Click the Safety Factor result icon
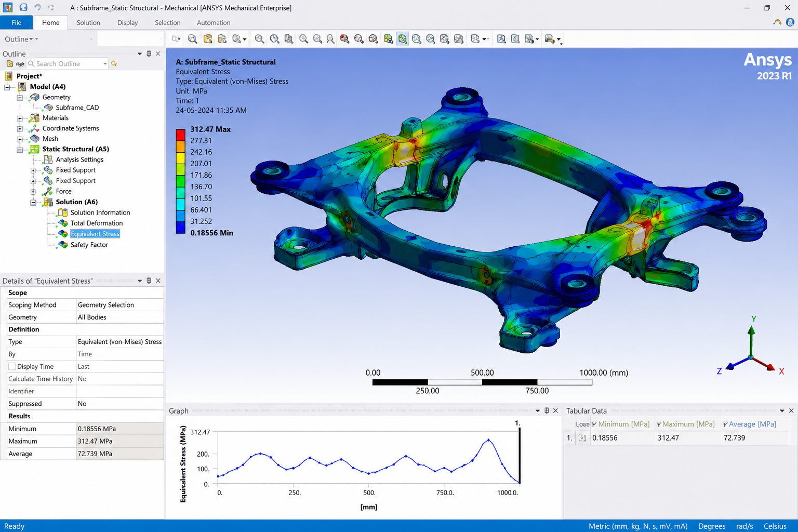Screen dimensions: 798x532 63,245
